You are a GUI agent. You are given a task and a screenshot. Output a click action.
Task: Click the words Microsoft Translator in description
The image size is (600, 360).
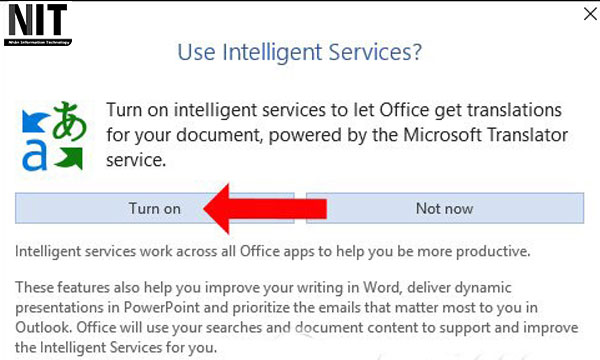[x=485, y=135]
